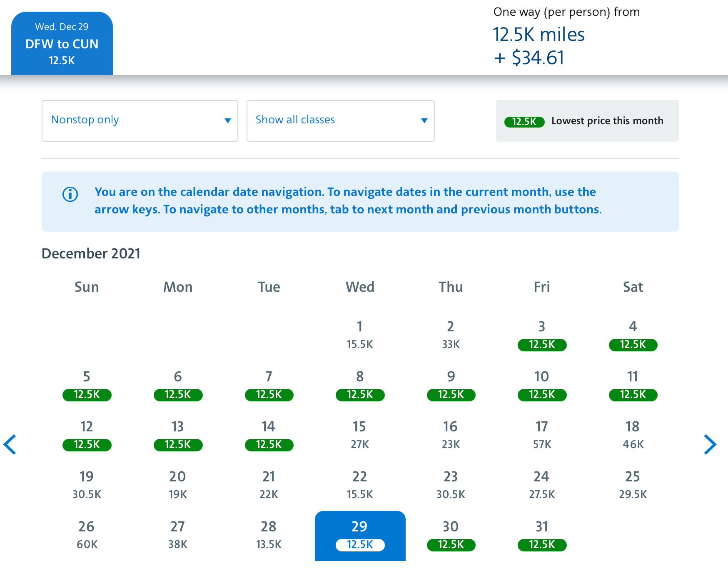Select December 17 priced 57K
The width and height of the screenshot is (728, 571).
click(x=542, y=435)
